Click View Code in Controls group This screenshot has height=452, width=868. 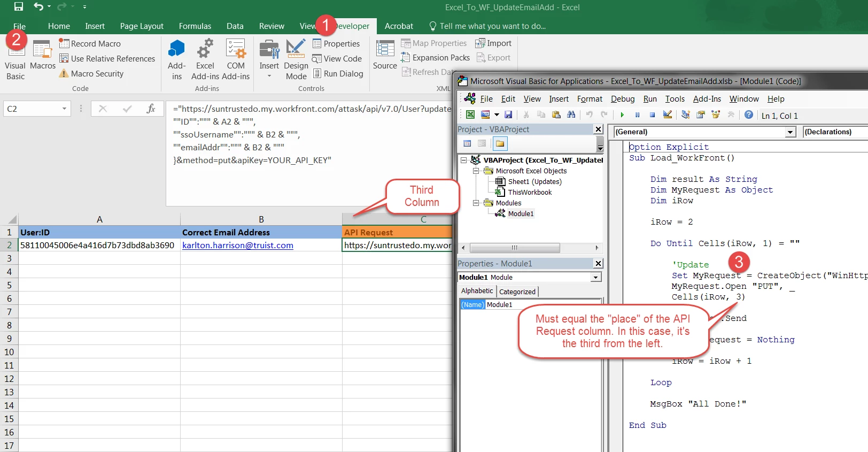click(337, 59)
